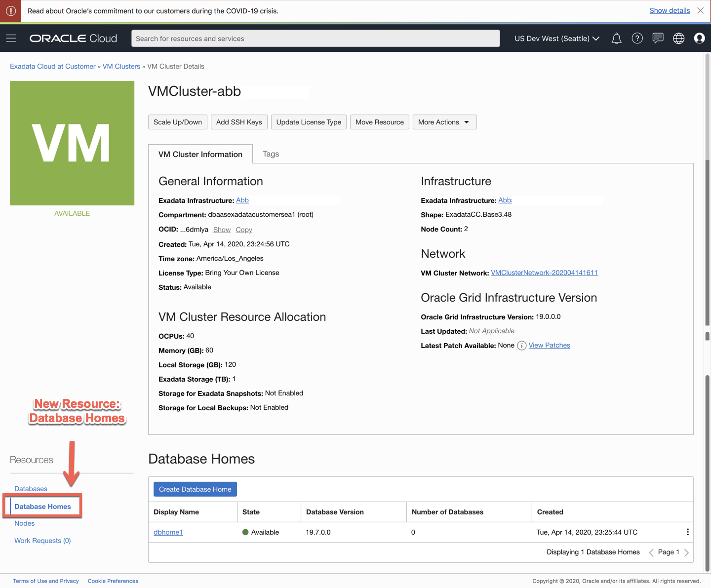This screenshot has height=588, width=711.
Task: Click the VMCluster-abb page title
Action: pos(195,91)
